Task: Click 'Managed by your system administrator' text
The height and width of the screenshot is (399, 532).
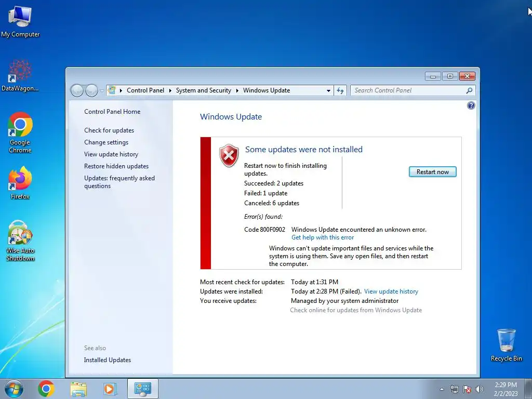Action: [345, 301]
